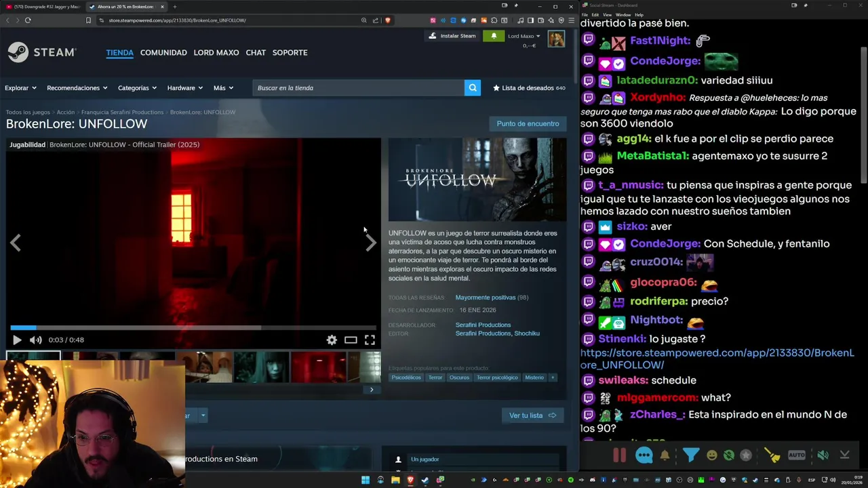This screenshot has height=488, width=868.
Task: Click the Instalar Steam button
Action: tap(452, 36)
